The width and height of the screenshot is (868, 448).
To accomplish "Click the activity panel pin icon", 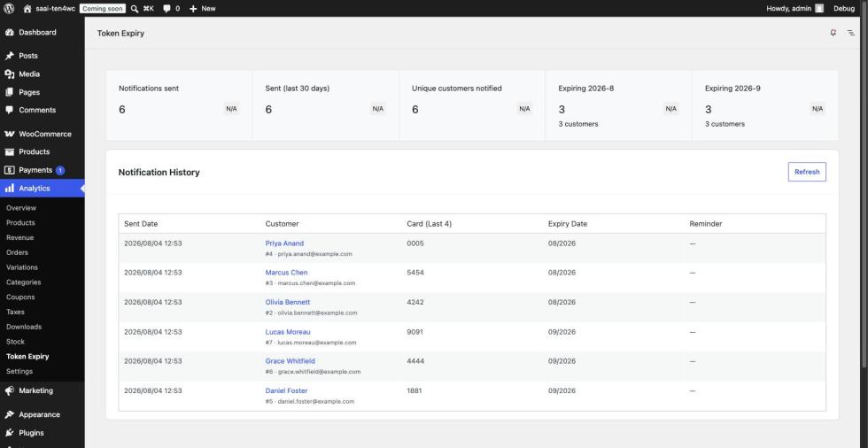I will (833, 33).
